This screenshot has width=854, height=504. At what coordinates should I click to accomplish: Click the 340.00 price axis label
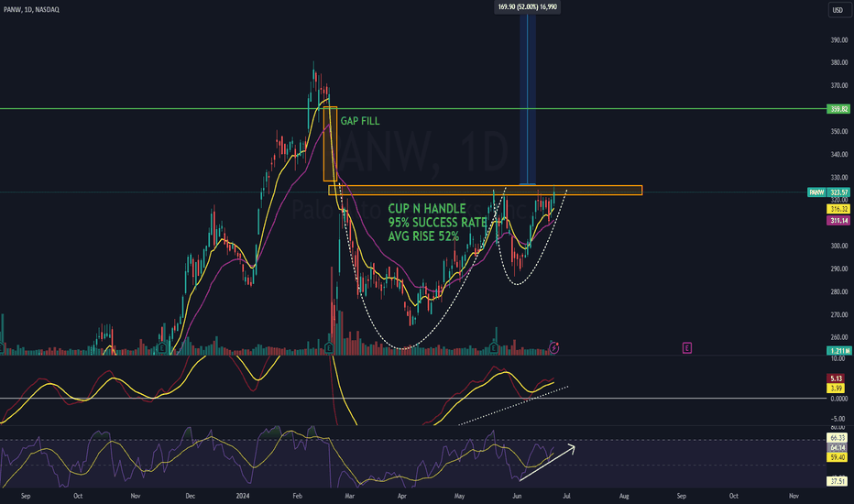pos(838,154)
